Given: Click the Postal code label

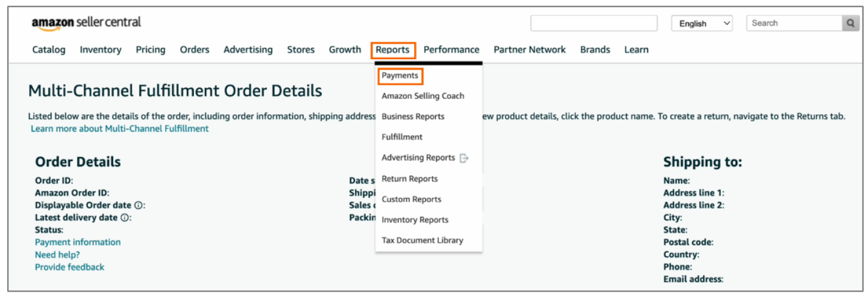Looking at the screenshot, I should tap(688, 242).
